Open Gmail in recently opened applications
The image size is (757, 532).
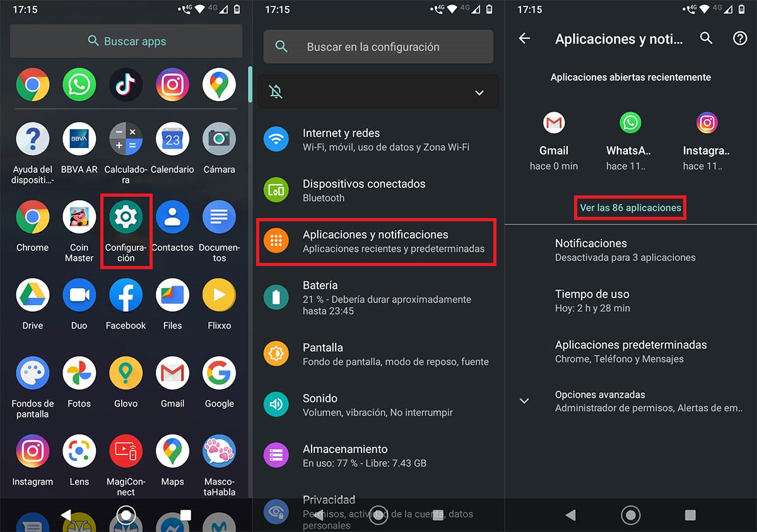(554, 141)
